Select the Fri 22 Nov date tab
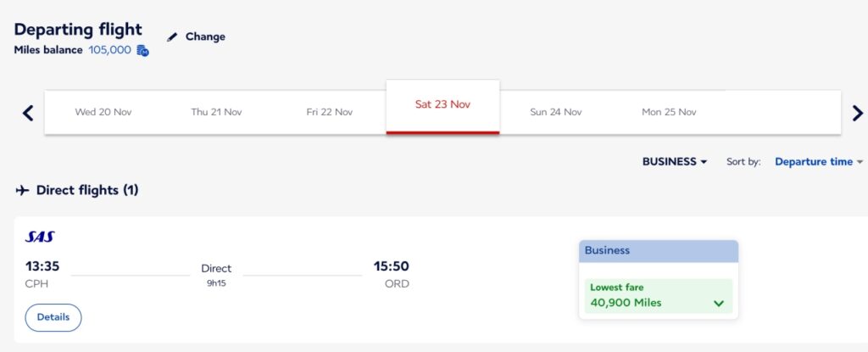Screen dimensions: 868x352 [x=330, y=112]
